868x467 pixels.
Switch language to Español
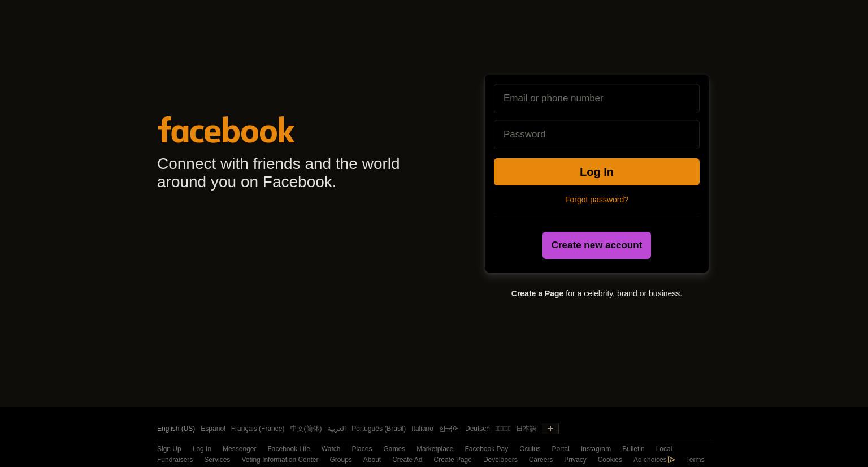pyautogui.click(x=212, y=429)
